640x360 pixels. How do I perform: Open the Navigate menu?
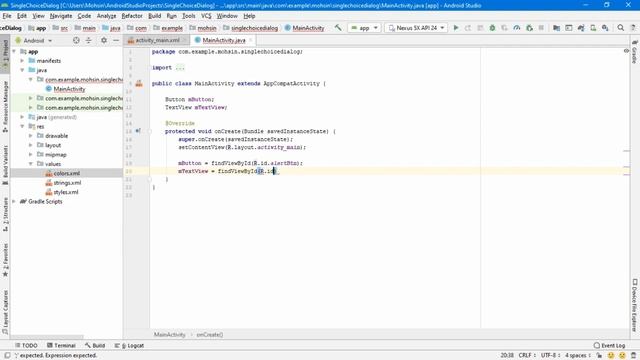(x=61, y=16)
